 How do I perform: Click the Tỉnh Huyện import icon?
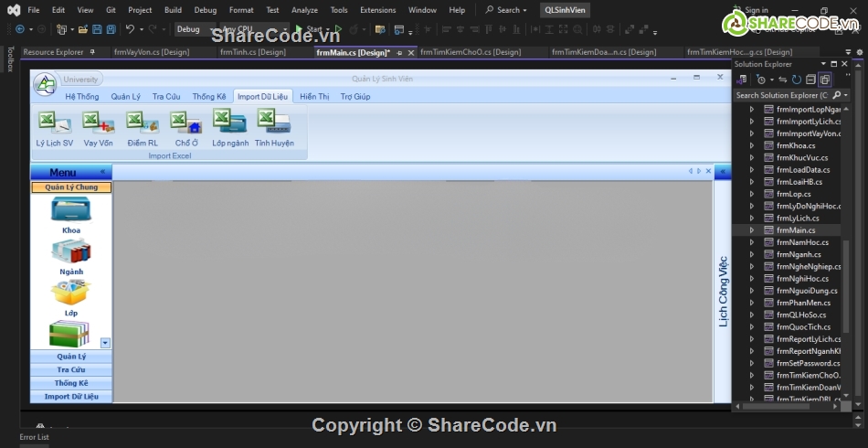point(274,122)
